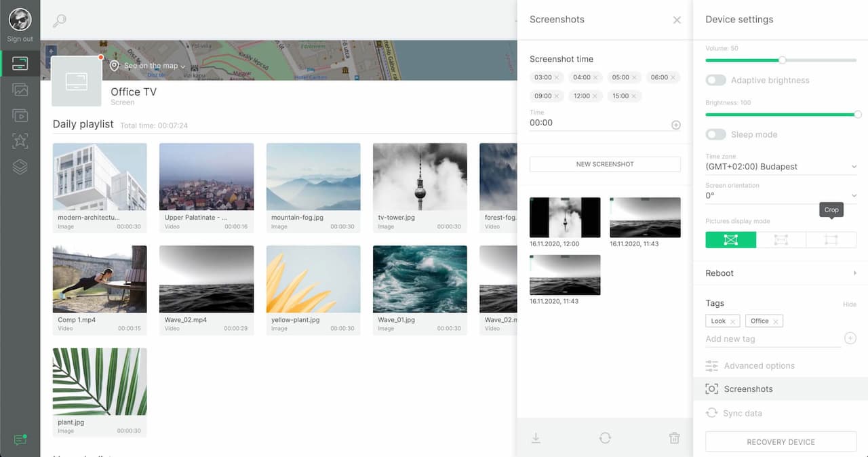Delete the selected screenshot

click(x=674, y=437)
